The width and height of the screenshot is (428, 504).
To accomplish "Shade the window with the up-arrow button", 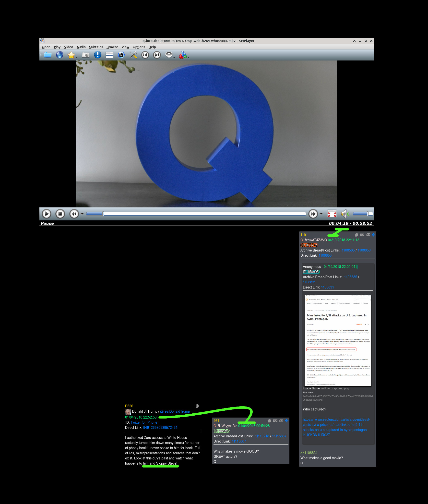I will 354,41.
